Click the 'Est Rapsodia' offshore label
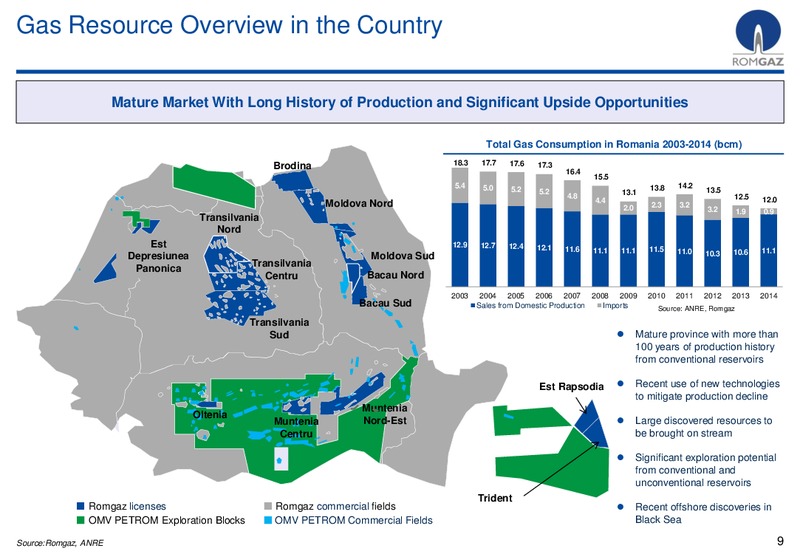This screenshot has width=800, height=554. pos(571,386)
